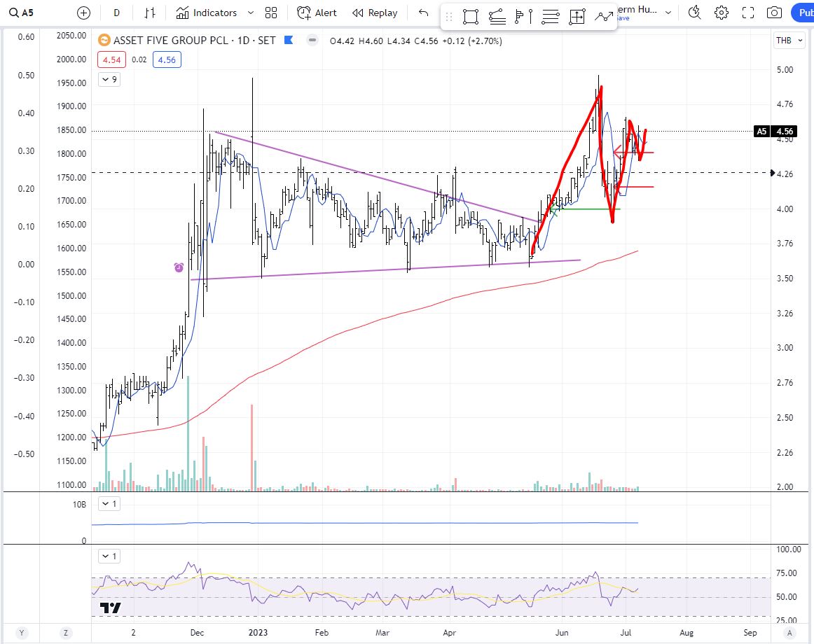Expand the layout management chevron

click(668, 13)
